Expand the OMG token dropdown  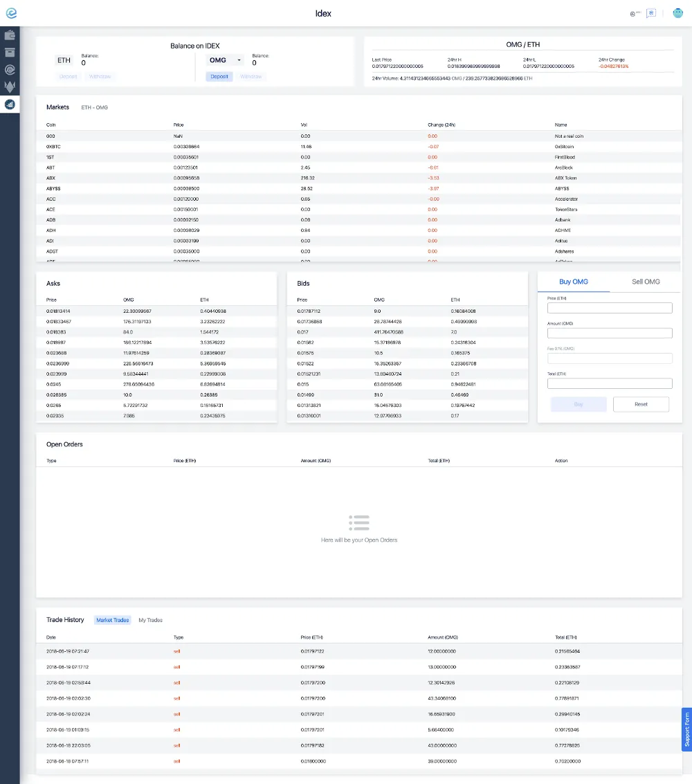click(225, 60)
